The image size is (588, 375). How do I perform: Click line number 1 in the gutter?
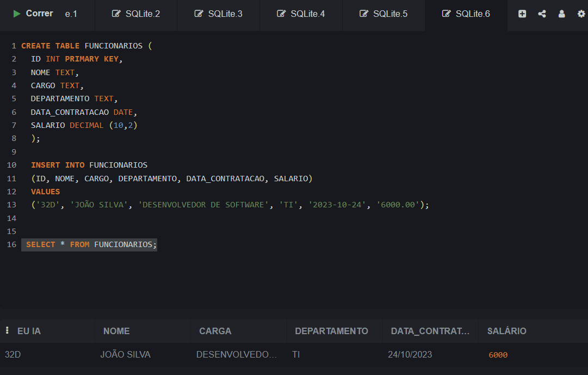14,46
